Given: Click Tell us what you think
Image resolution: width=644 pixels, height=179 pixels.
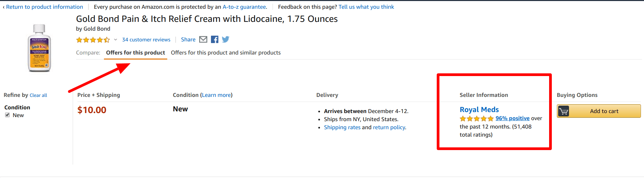Looking at the screenshot, I should pos(366,7).
